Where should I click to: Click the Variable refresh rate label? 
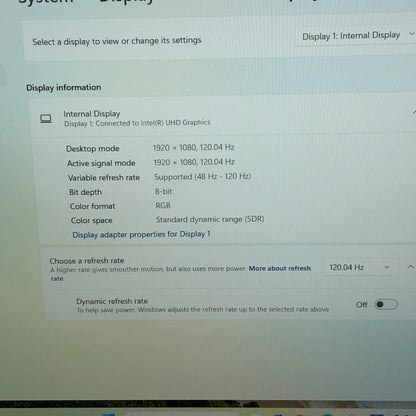[x=104, y=178]
